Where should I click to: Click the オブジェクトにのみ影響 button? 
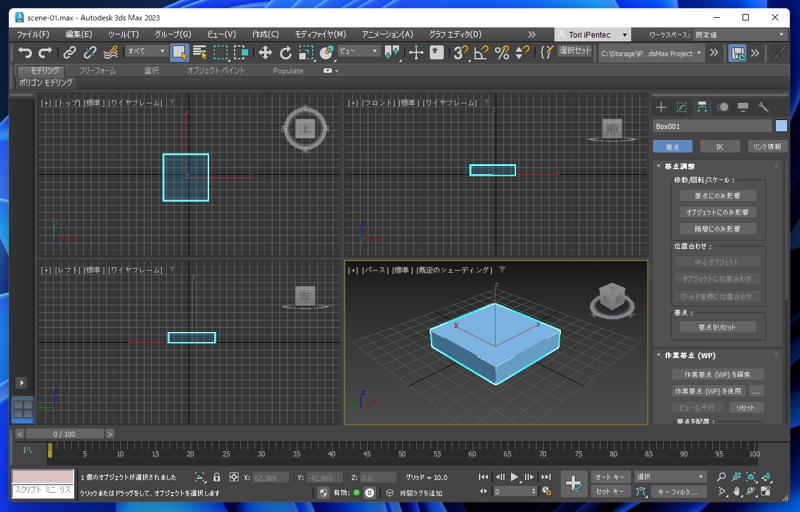coord(717,212)
